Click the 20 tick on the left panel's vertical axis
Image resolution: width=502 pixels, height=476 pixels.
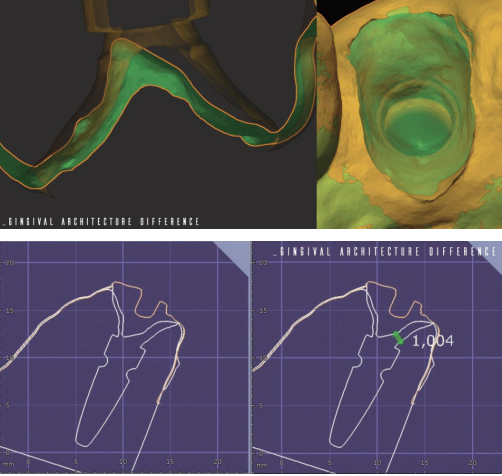9,262
